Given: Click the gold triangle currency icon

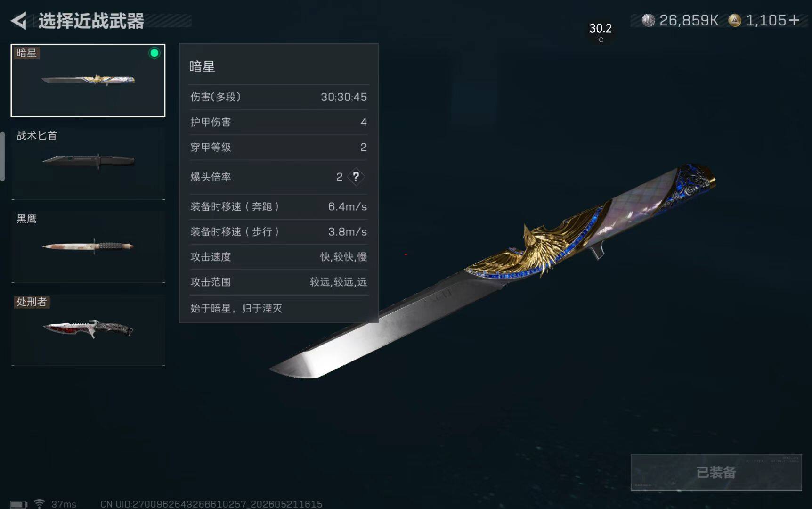Looking at the screenshot, I should pyautogui.click(x=734, y=20).
